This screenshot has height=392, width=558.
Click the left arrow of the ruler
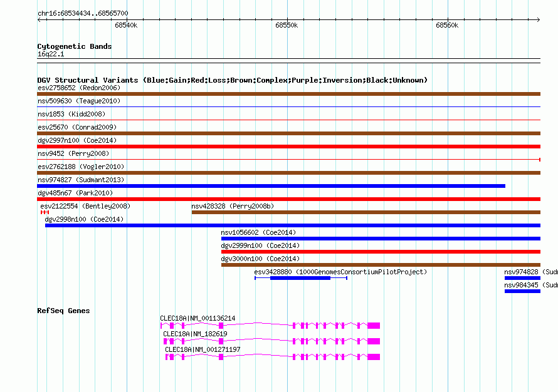pyautogui.click(x=39, y=19)
